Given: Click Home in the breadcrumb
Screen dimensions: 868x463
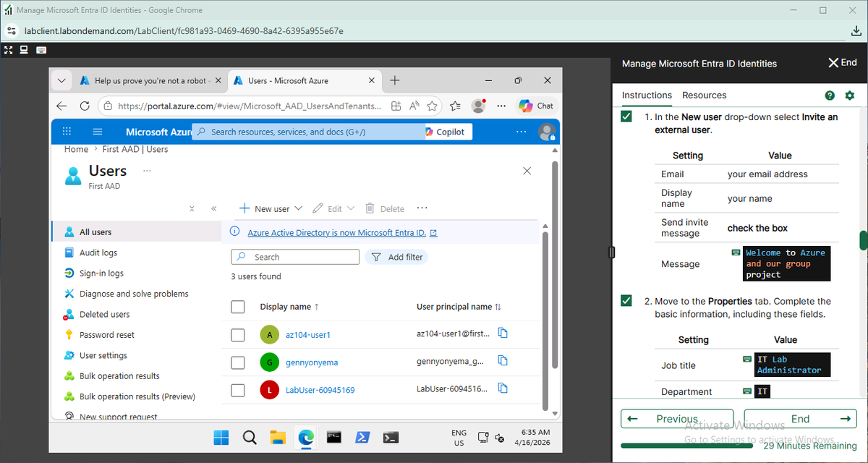Looking at the screenshot, I should tap(76, 149).
